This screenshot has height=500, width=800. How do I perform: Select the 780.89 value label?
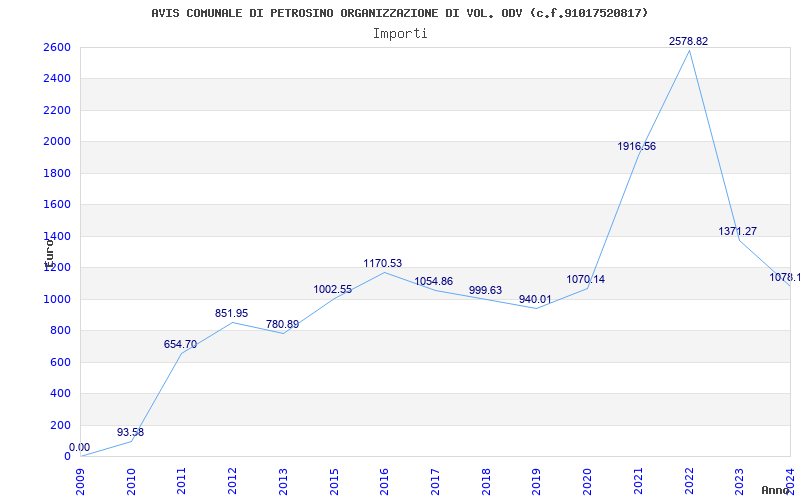(x=282, y=325)
